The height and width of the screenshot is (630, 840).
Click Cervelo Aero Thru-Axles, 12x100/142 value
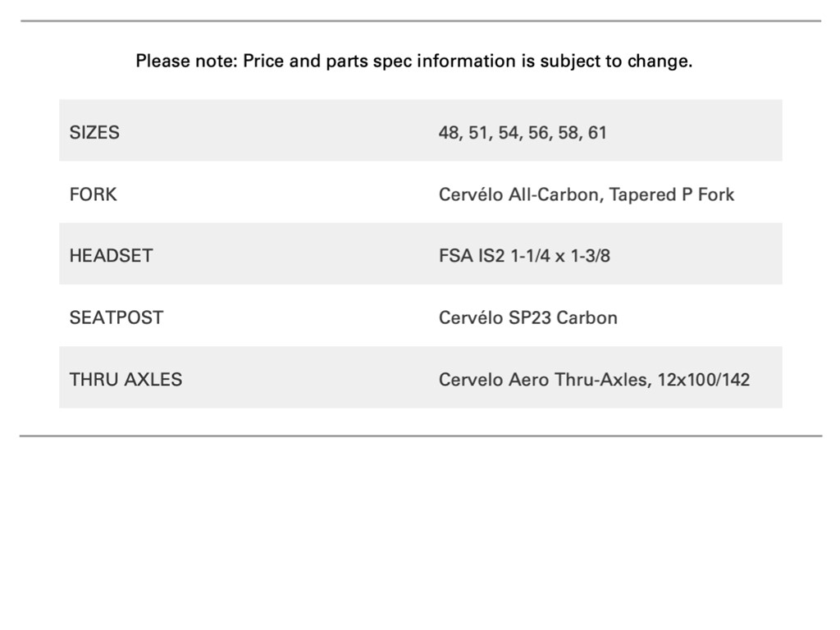point(594,379)
